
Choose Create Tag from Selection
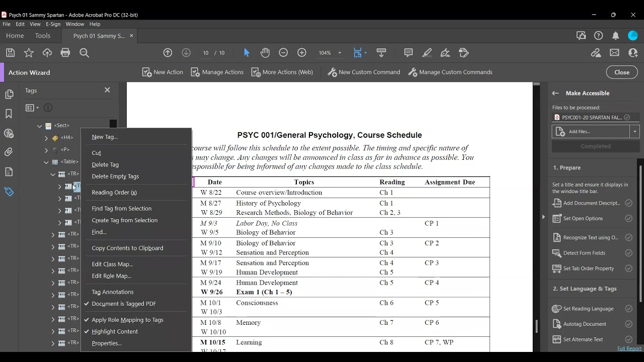(125, 220)
